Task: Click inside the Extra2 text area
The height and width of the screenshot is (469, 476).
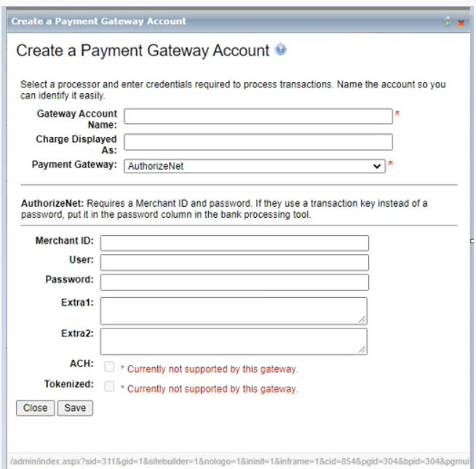Action: point(233,341)
